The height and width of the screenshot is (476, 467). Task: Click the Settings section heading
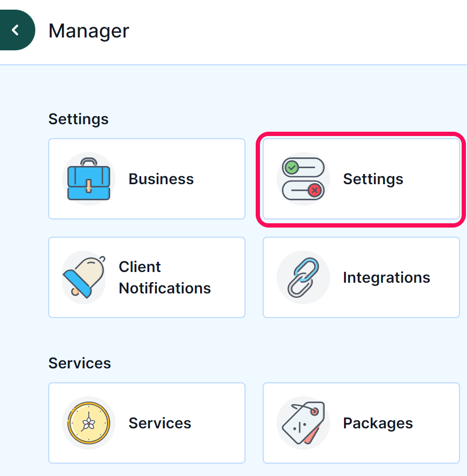[79, 119]
